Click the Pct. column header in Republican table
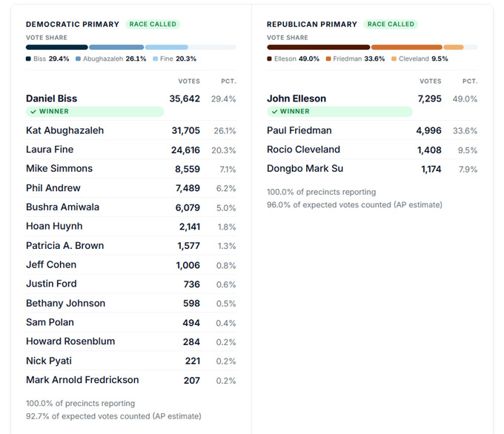The image size is (504, 434). pyautogui.click(x=469, y=81)
